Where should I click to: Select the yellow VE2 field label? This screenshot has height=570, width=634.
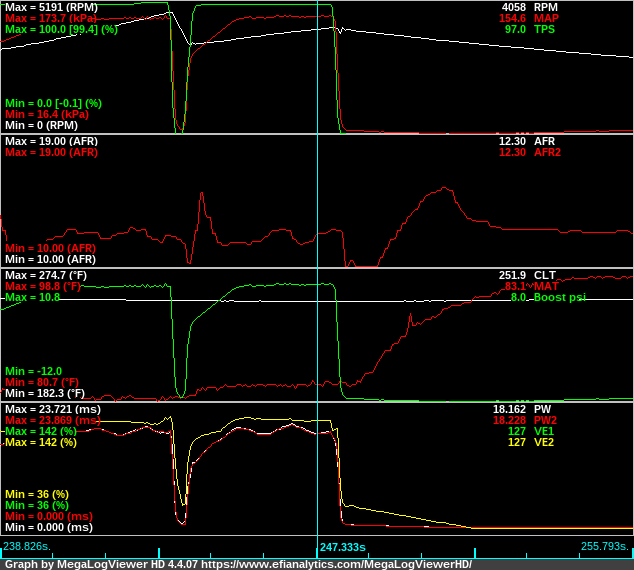[545, 442]
